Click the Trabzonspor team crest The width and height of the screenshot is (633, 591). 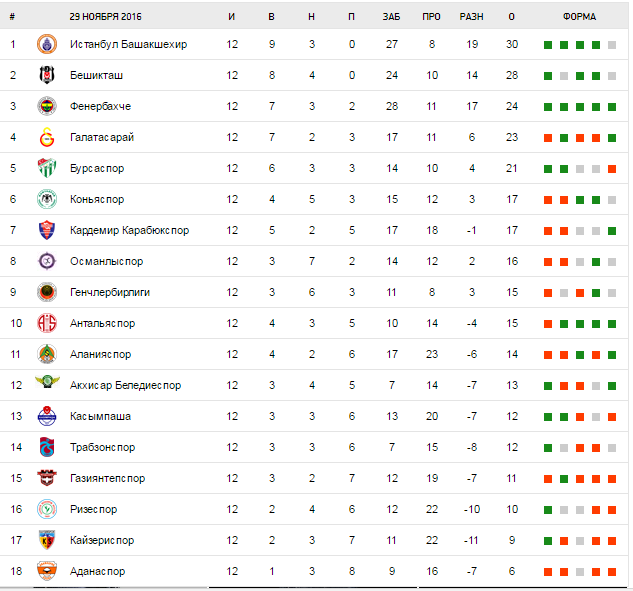pos(47,447)
